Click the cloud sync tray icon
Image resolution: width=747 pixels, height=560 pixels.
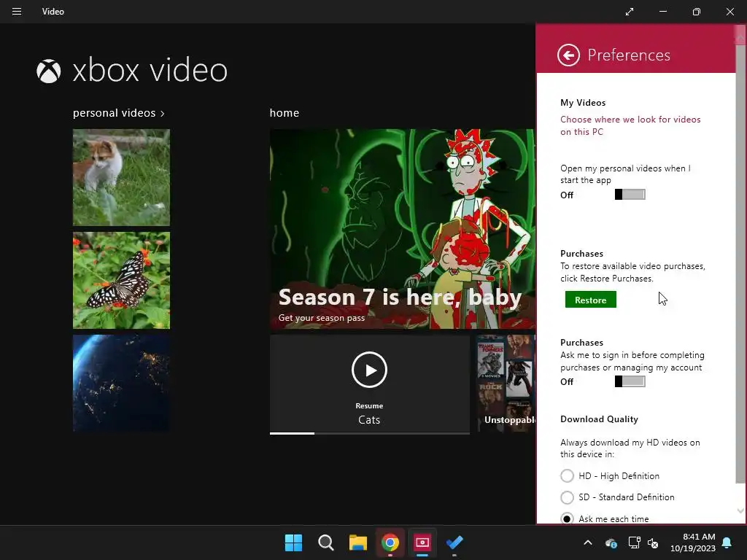611,542
